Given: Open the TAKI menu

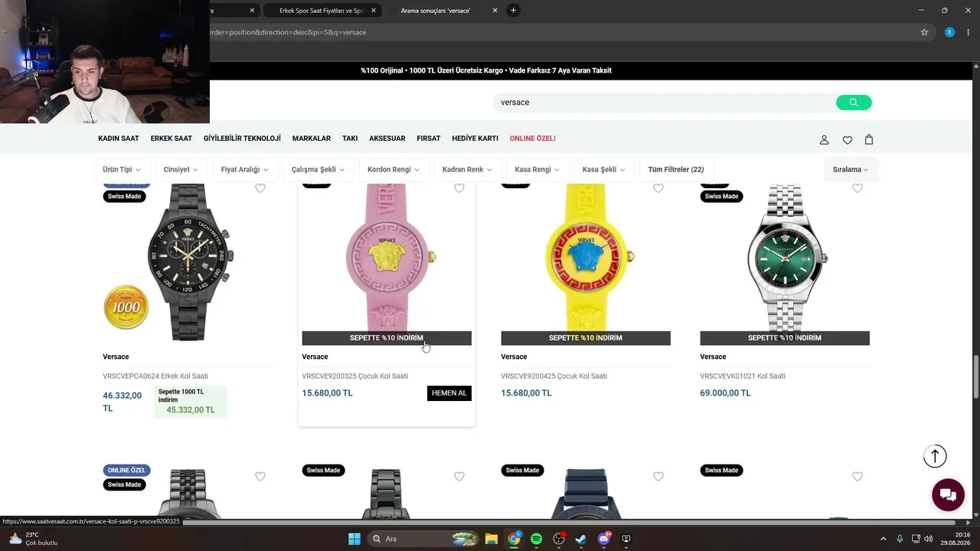Looking at the screenshot, I should 350,139.
